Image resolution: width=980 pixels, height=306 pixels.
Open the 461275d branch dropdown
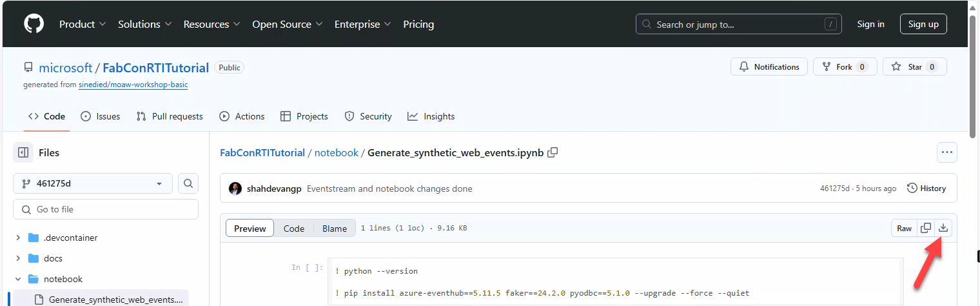tap(92, 183)
